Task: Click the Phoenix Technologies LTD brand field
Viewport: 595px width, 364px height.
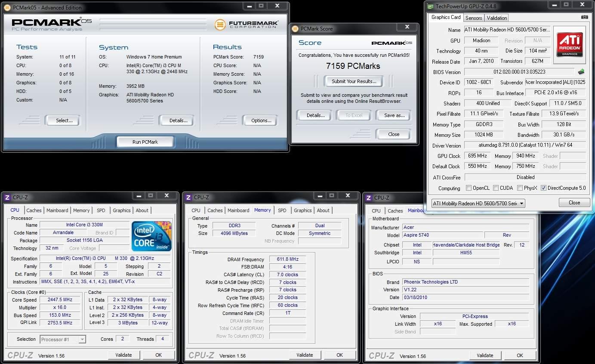Action: point(466,282)
